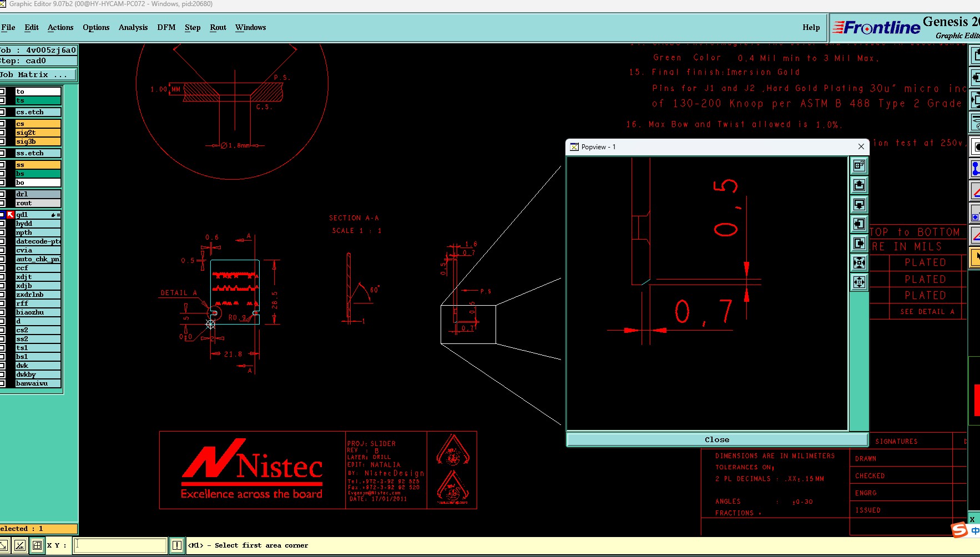Open the File menu
This screenshot has height=557, width=980.
point(8,27)
